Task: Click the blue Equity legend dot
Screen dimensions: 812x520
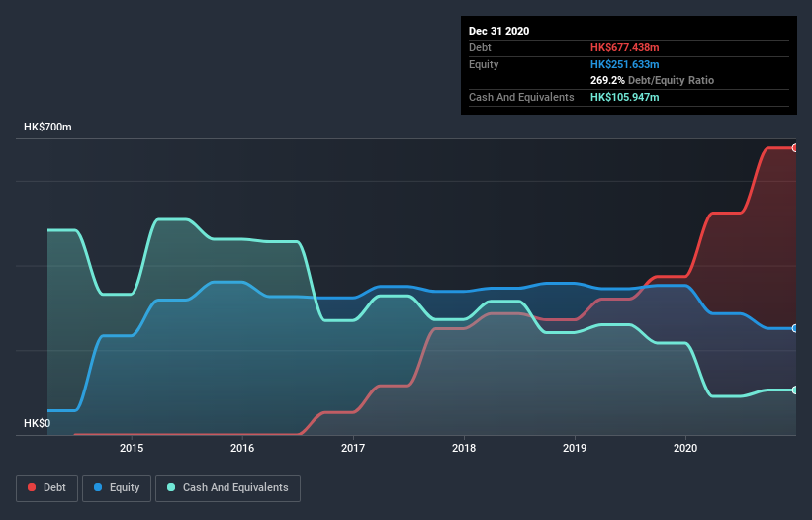Action: [98, 487]
